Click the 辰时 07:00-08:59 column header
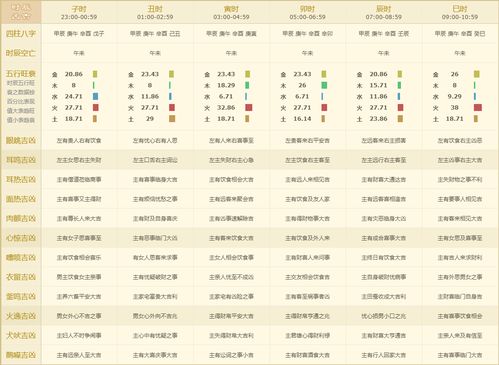This screenshot has width=499, height=365. click(x=384, y=13)
